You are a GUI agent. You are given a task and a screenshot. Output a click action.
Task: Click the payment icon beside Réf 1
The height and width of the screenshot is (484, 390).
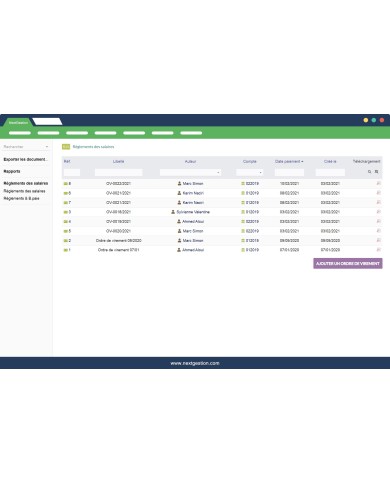tap(66, 250)
